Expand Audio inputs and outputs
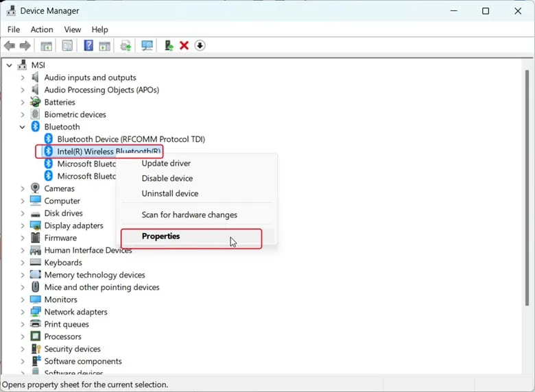This screenshot has width=535, height=392. click(23, 77)
